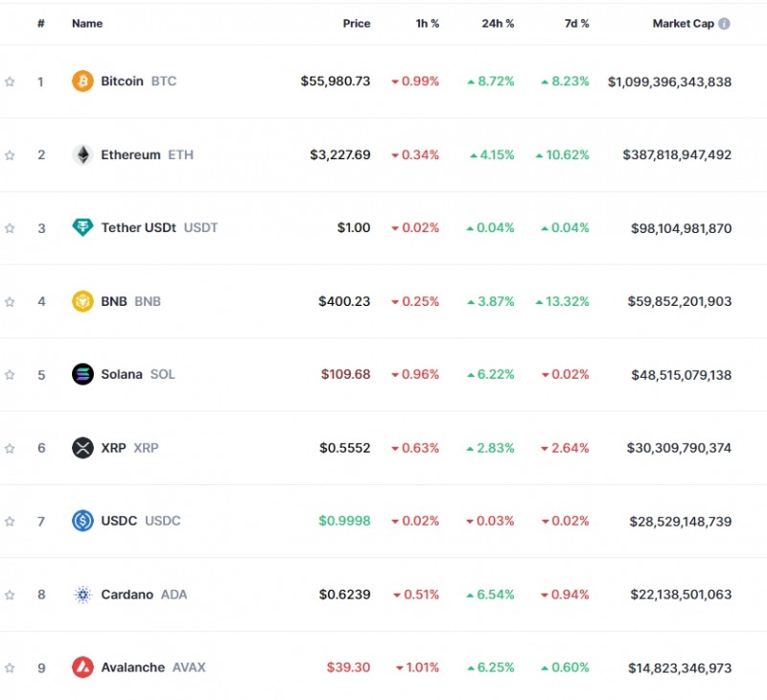
Task: Click the XRP logo icon
Action: (82, 448)
